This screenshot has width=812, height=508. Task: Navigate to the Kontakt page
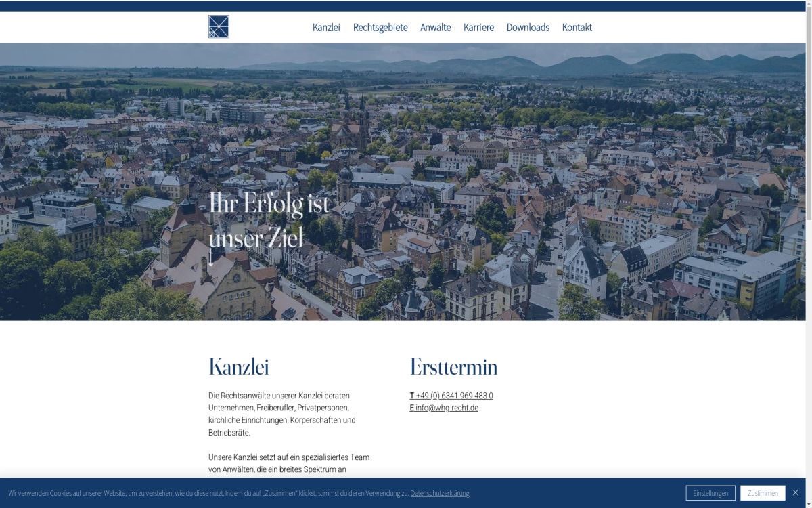click(577, 28)
